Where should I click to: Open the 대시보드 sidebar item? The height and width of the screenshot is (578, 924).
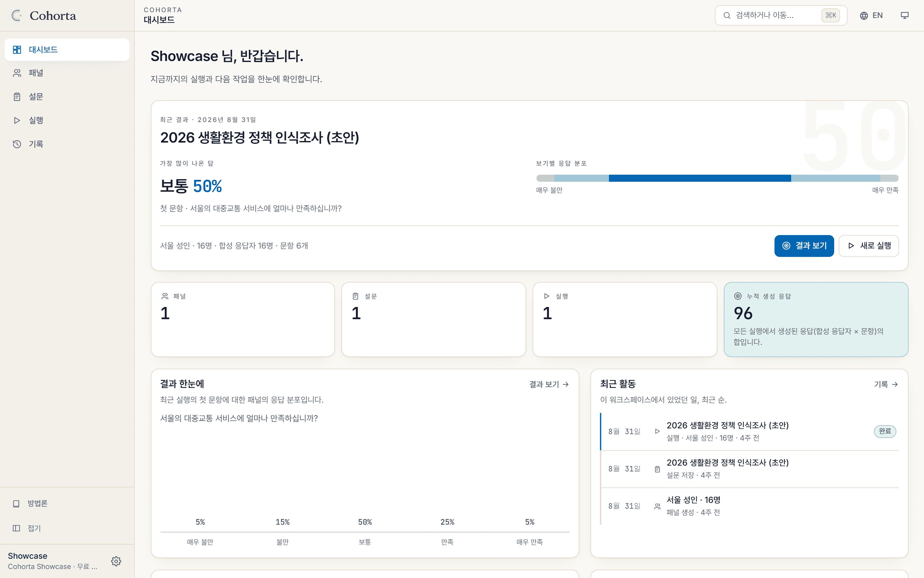pyautogui.click(x=67, y=50)
